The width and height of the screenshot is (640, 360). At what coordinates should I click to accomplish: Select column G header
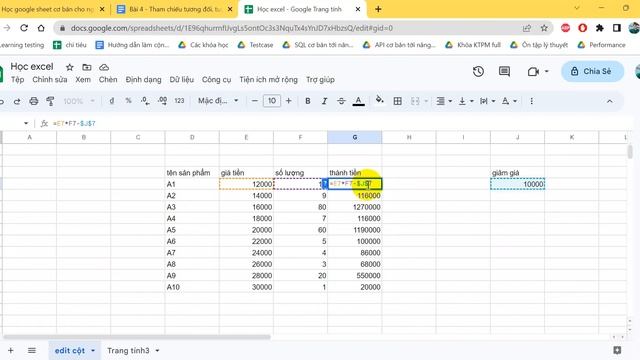click(x=355, y=137)
